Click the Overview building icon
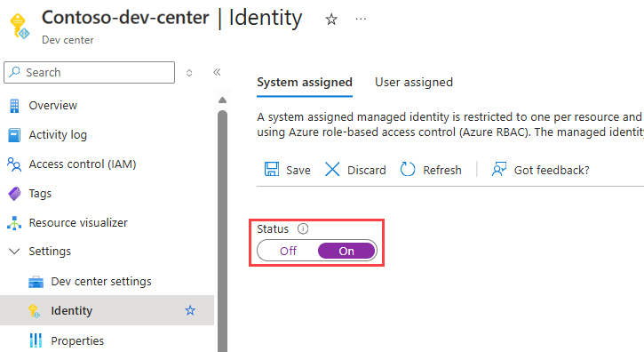The image size is (644, 352). pyautogui.click(x=14, y=106)
